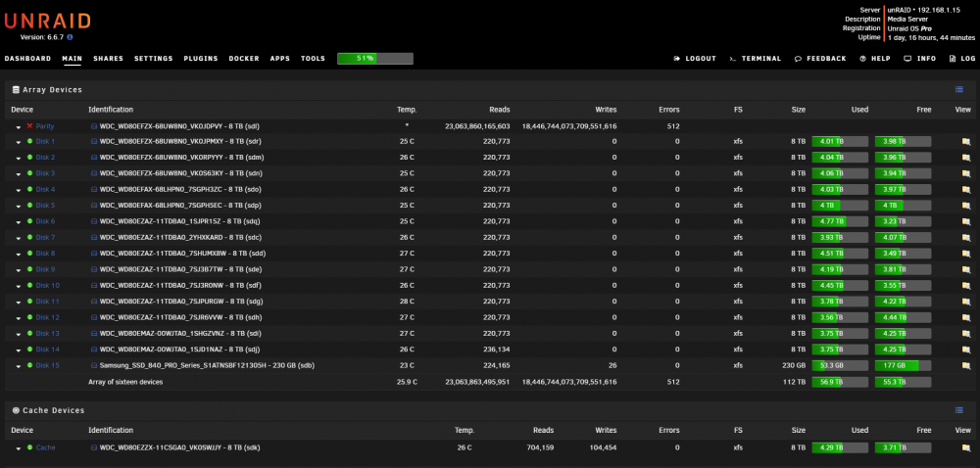Click Array Devices section header icon

pyautogui.click(x=16, y=90)
